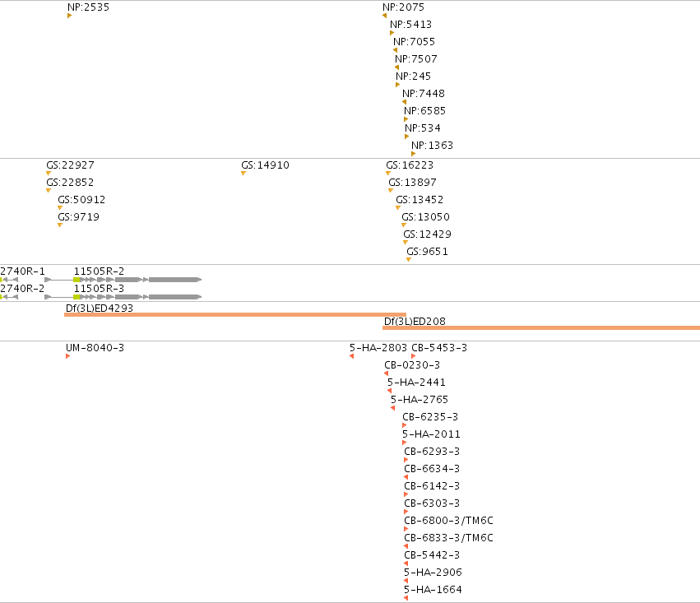This screenshot has height=603, width=700.
Task: Open the NP:6585 feature label
Action: click(x=425, y=111)
